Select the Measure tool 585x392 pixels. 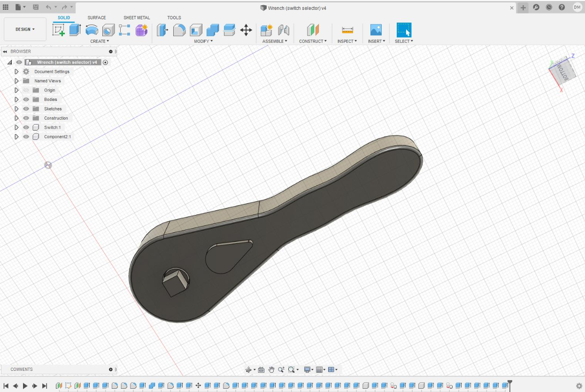click(x=347, y=31)
